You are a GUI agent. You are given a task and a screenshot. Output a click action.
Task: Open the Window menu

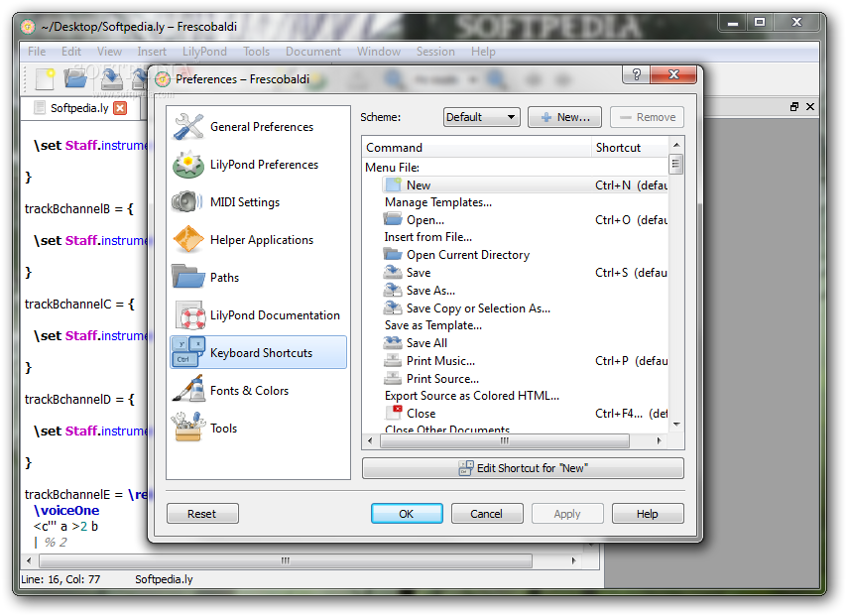point(379,52)
